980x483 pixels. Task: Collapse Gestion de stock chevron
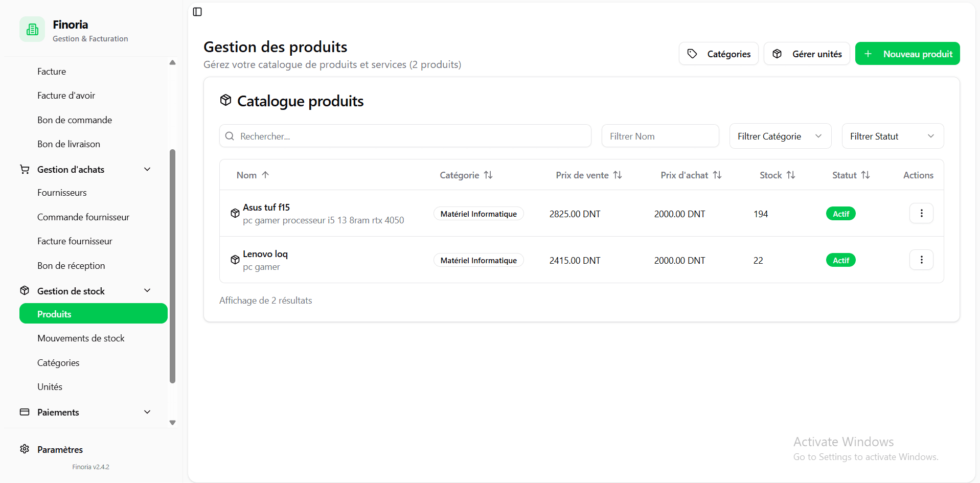(x=147, y=290)
